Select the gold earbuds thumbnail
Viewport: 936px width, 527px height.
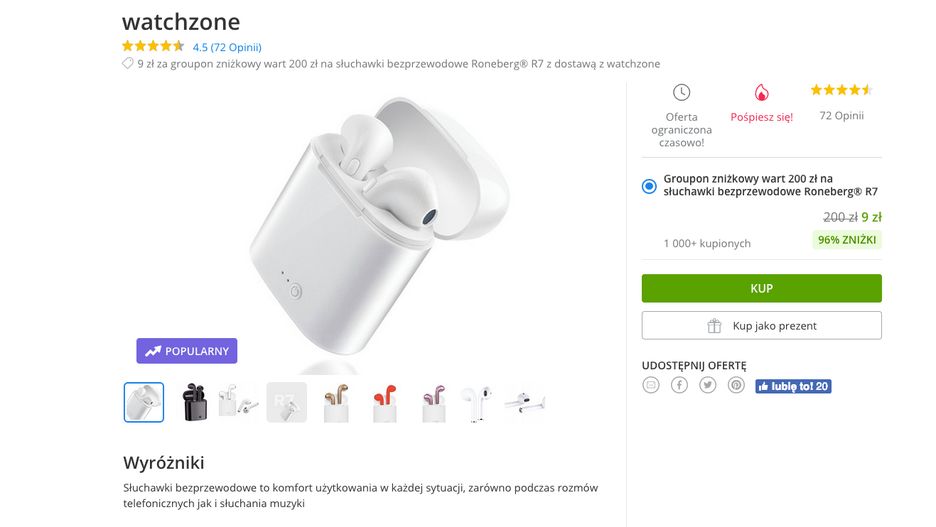click(335, 402)
